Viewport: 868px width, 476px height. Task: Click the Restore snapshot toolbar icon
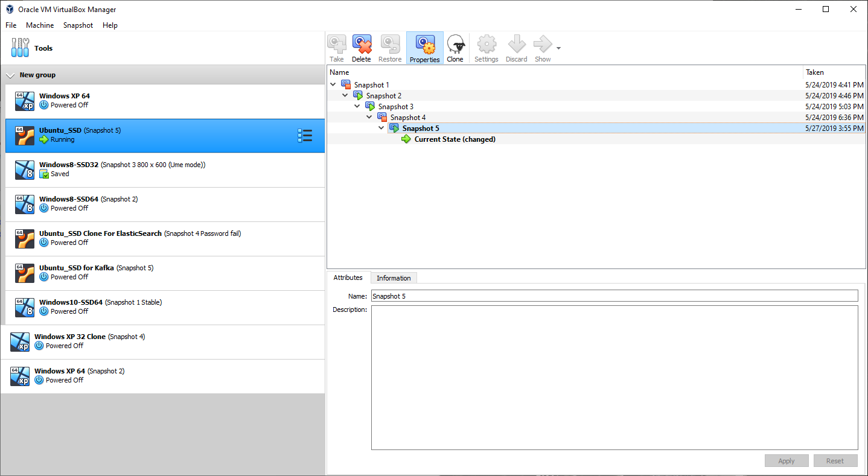pyautogui.click(x=390, y=45)
